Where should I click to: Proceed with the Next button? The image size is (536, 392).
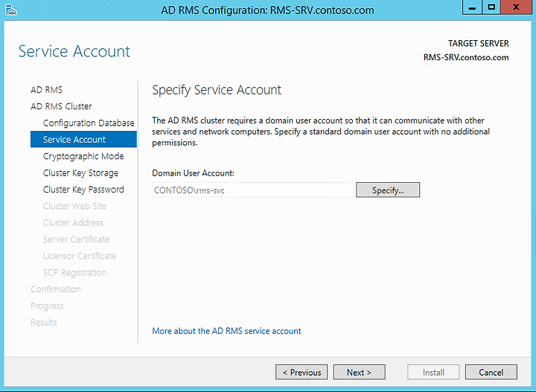click(x=360, y=372)
